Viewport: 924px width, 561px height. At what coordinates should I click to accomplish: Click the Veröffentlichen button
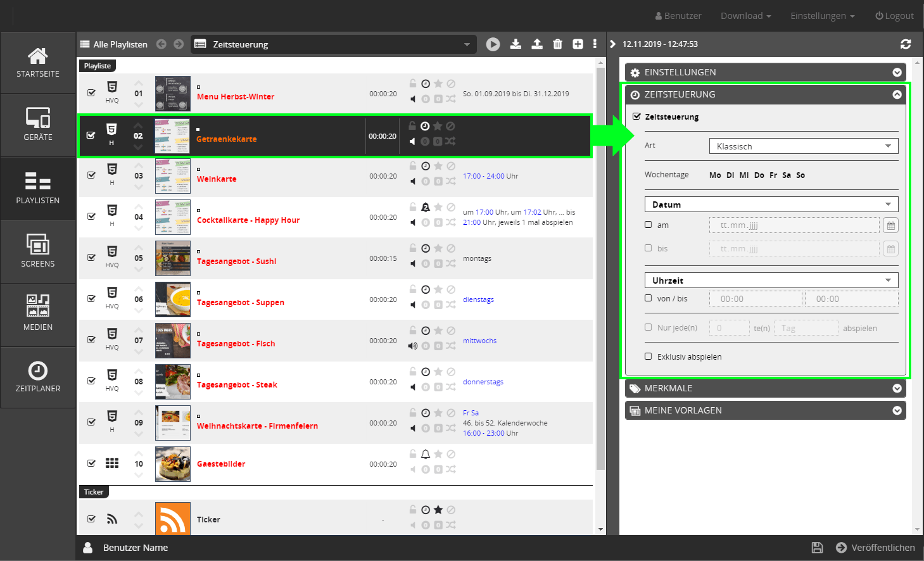pos(875,548)
